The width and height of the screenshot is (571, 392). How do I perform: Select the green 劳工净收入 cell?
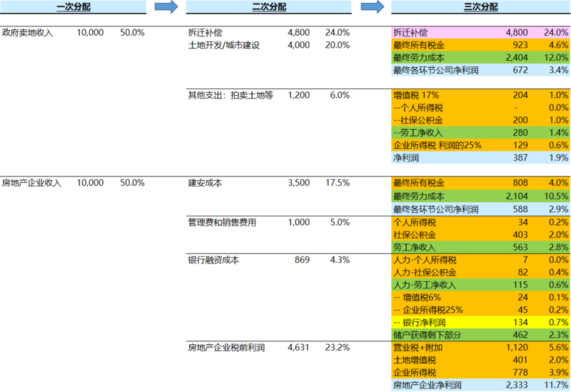click(415, 248)
